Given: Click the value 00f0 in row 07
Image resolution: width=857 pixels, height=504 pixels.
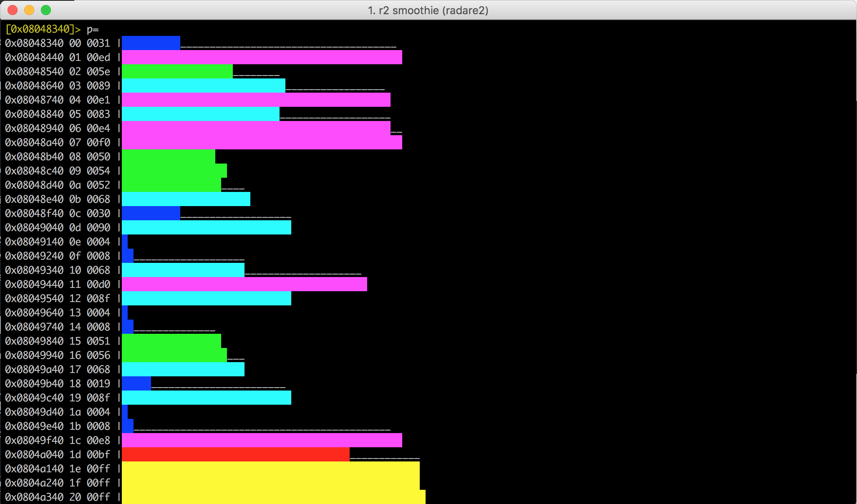Looking at the screenshot, I should [98, 142].
